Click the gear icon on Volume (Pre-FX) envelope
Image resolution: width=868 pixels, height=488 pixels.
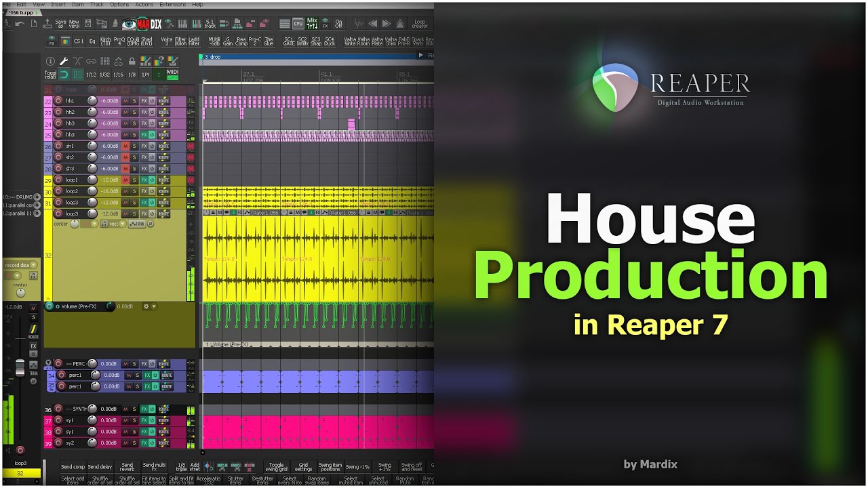click(145, 306)
